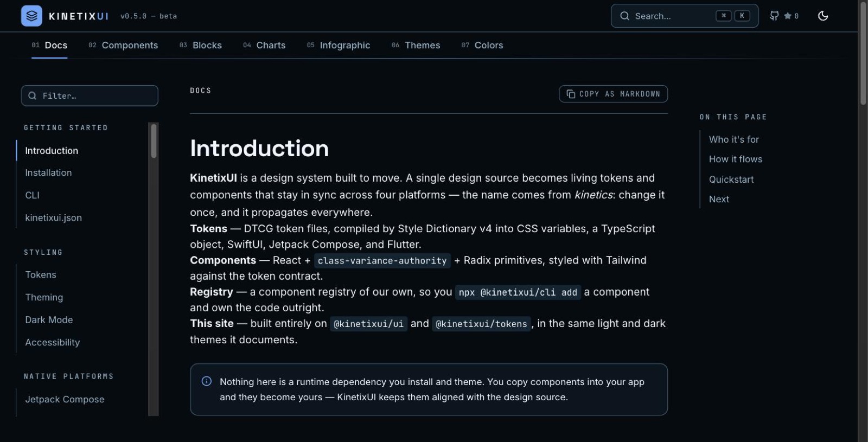This screenshot has width=868, height=442.
Task: Click the DOCS breadcrumb label
Action: coord(200,91)
